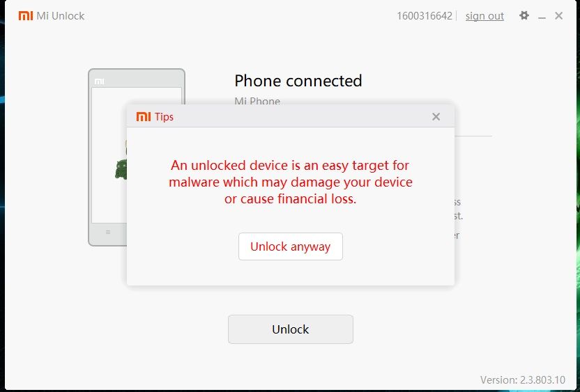Click the phone's menu key icon
The image size is (580, 392).
[108, 233]
